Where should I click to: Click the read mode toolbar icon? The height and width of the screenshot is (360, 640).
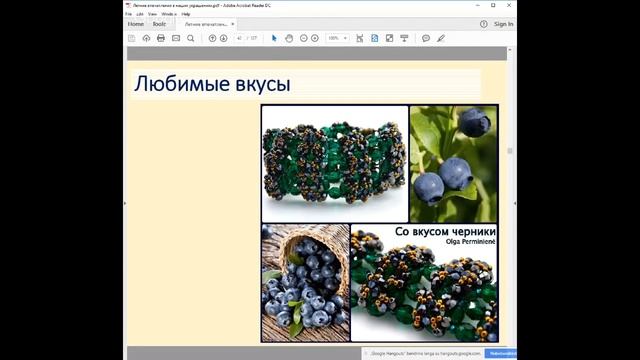click(404, 38)
